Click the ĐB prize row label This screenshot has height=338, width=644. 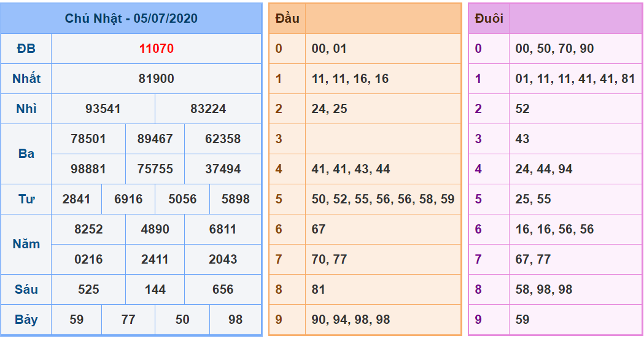click(26, 49)
